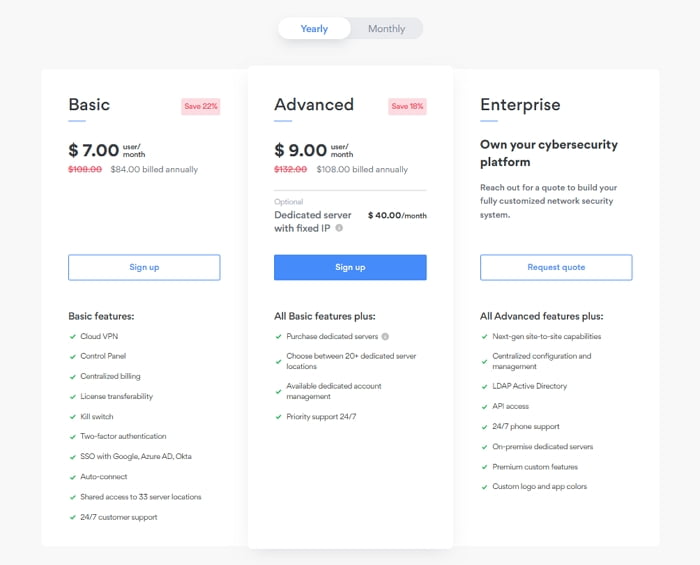Click the Save 22% badge

point(201,106)
